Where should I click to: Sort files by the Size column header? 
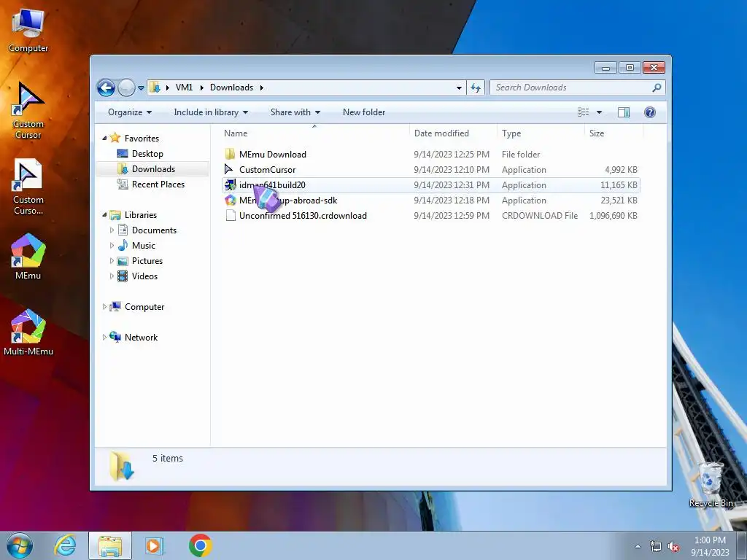click(x=614, y=133)
